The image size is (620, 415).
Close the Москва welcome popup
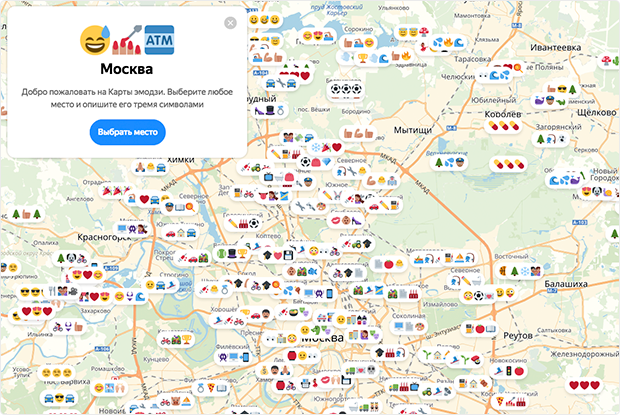(230, 23)
